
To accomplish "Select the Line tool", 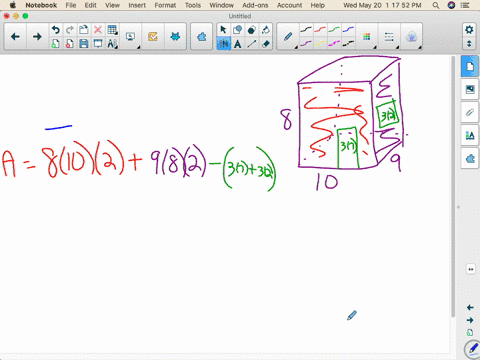I will 251,44.
